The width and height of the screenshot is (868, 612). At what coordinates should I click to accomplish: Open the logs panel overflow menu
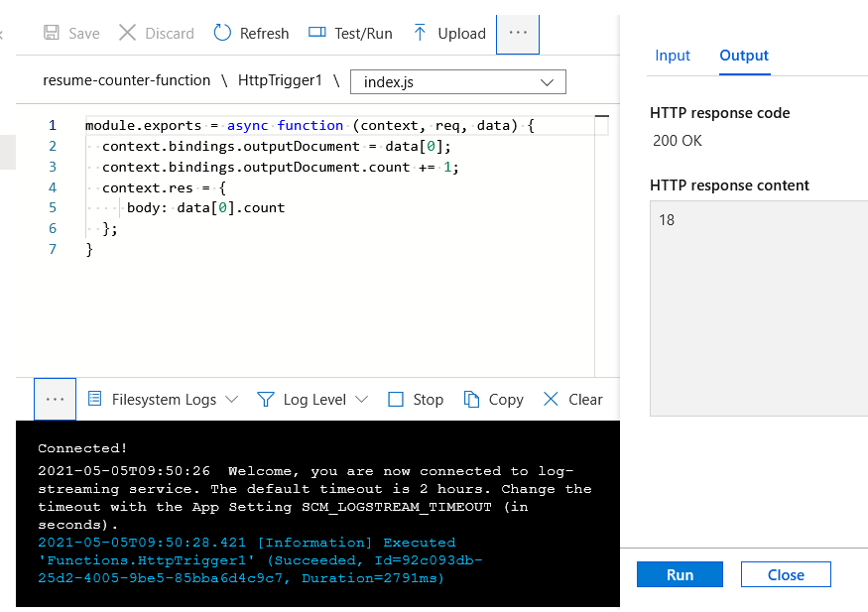(55, 399)
